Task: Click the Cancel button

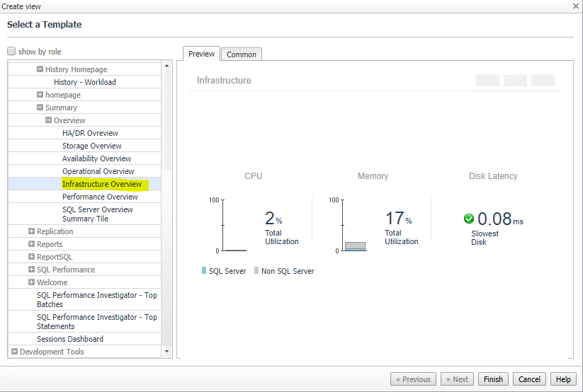Action: tap(529, 379)
